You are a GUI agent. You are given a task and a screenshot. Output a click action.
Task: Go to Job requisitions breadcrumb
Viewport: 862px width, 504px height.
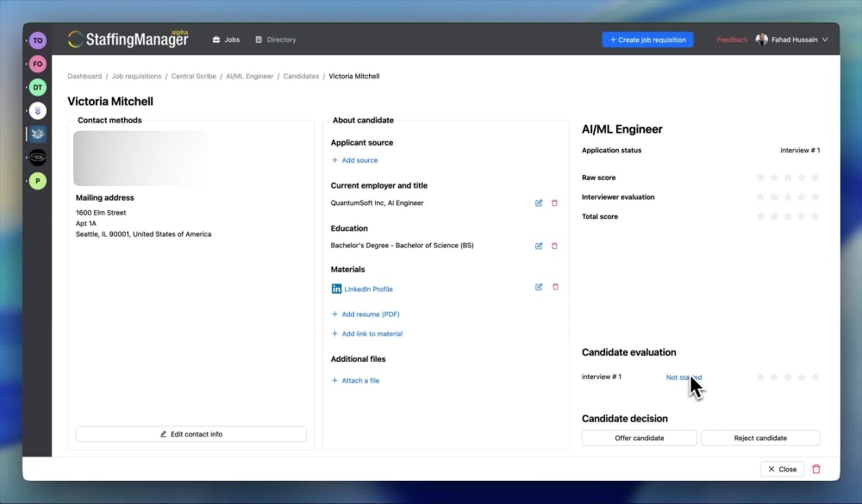pos(136,77)
